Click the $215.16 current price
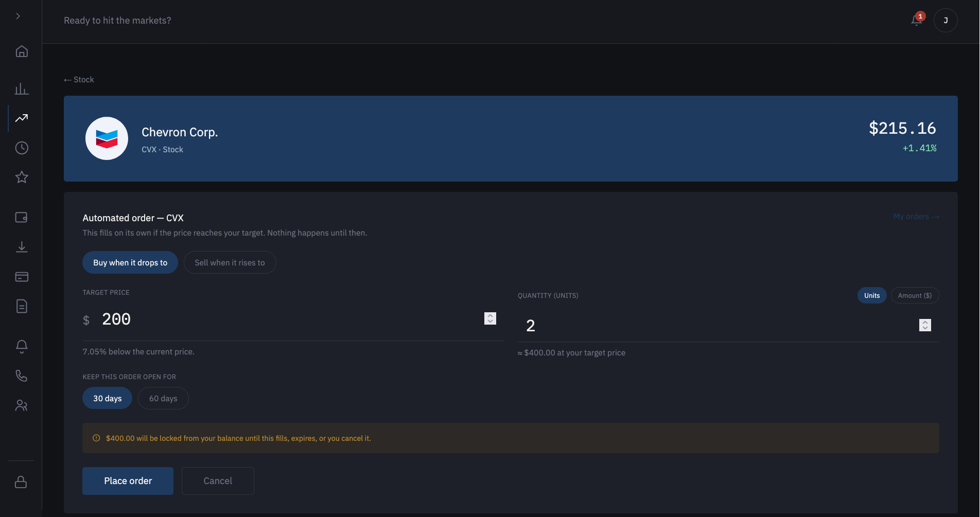 (902, 128)
